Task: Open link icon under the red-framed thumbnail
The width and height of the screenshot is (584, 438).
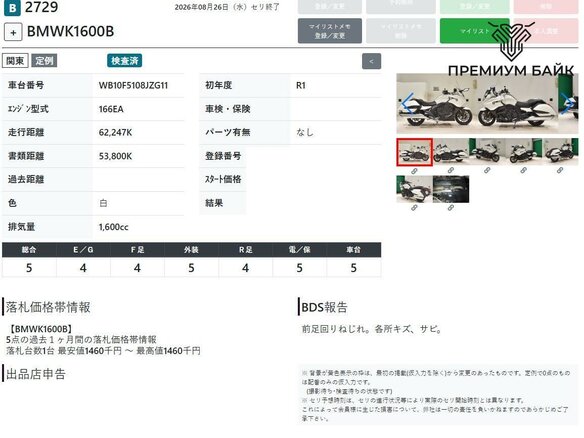Action: [x=414, y=171]
